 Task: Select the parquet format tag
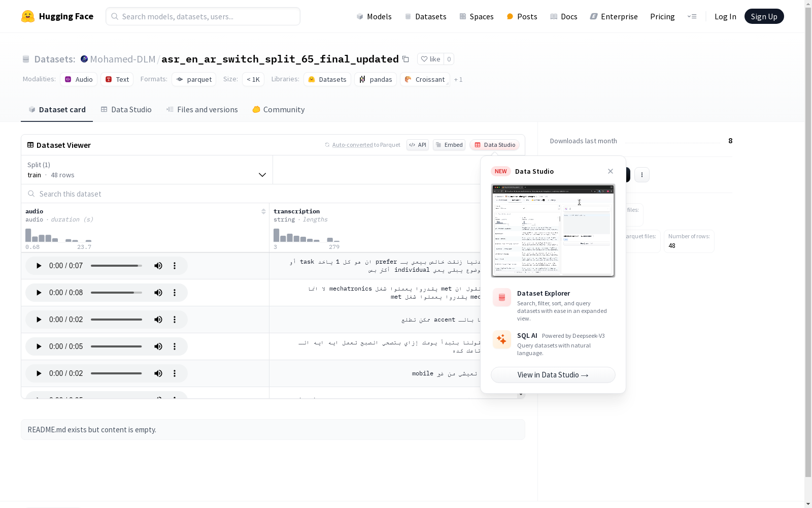pos(194,79)
